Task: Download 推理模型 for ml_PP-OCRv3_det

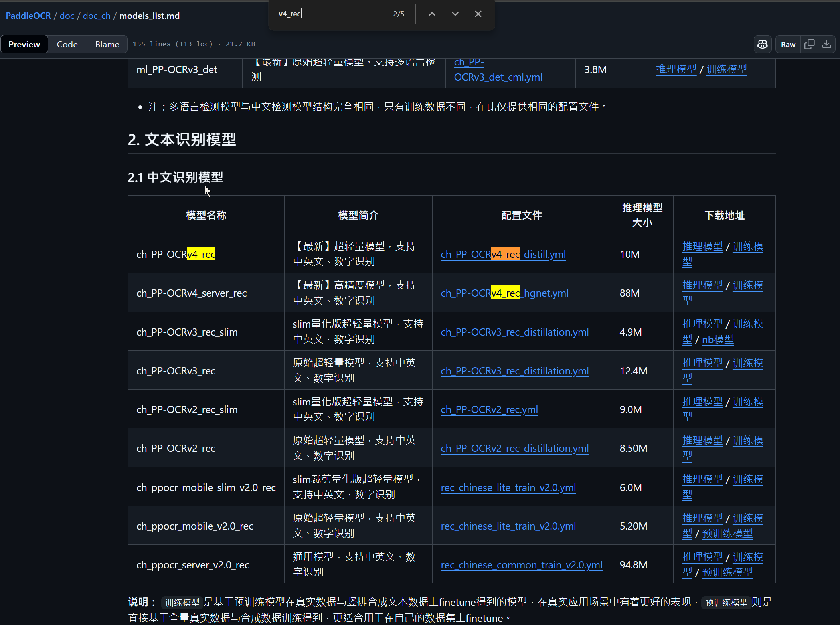Action: [x=676, y=69]
